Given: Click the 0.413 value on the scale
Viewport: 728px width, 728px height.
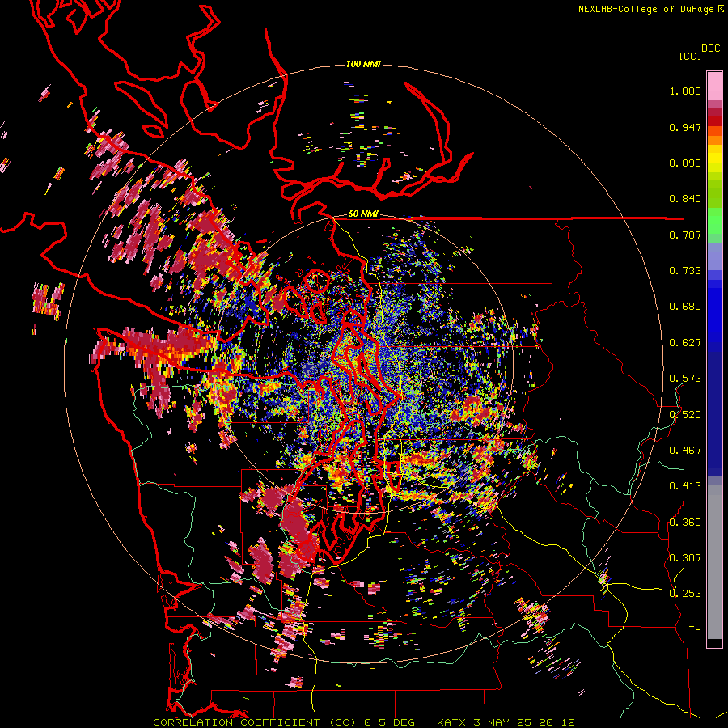Looking at the screenshot, I should click(685, 486).
